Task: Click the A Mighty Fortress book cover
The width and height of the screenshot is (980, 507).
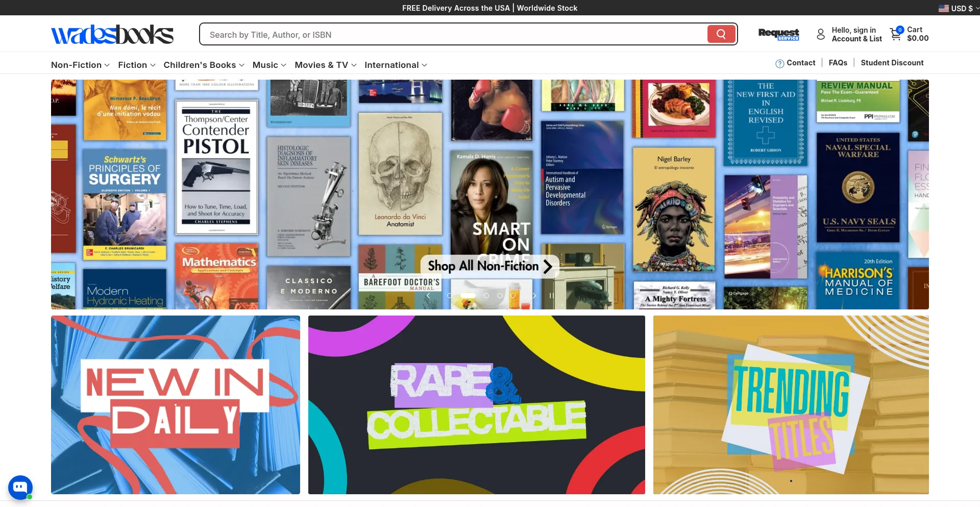Action: [674, 296]
